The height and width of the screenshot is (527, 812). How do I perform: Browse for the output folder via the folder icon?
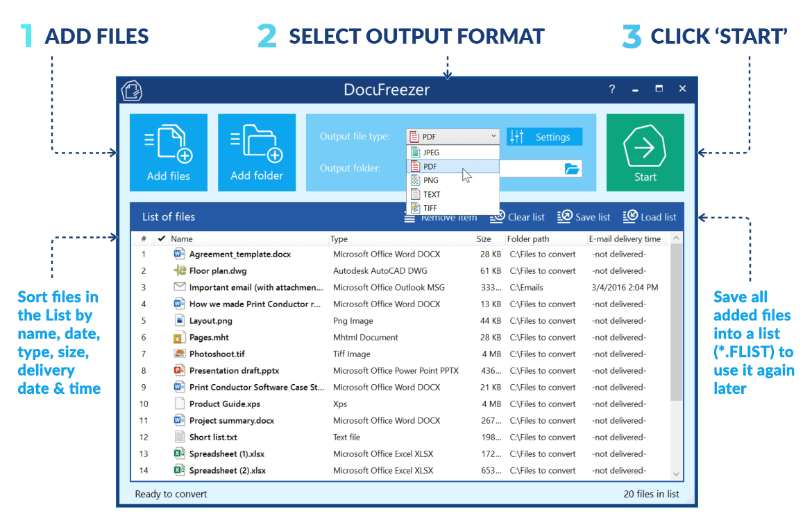571,169
